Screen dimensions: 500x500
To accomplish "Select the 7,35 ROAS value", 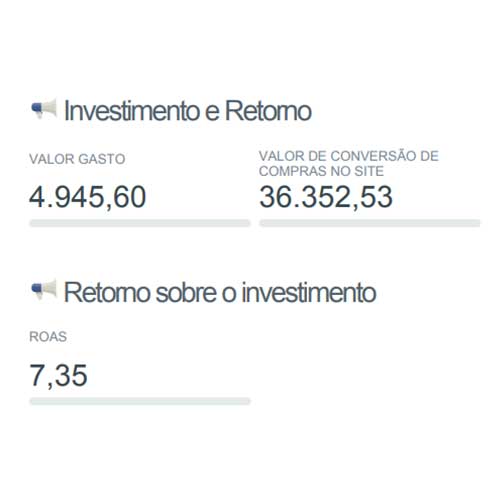I will (59, 376).
